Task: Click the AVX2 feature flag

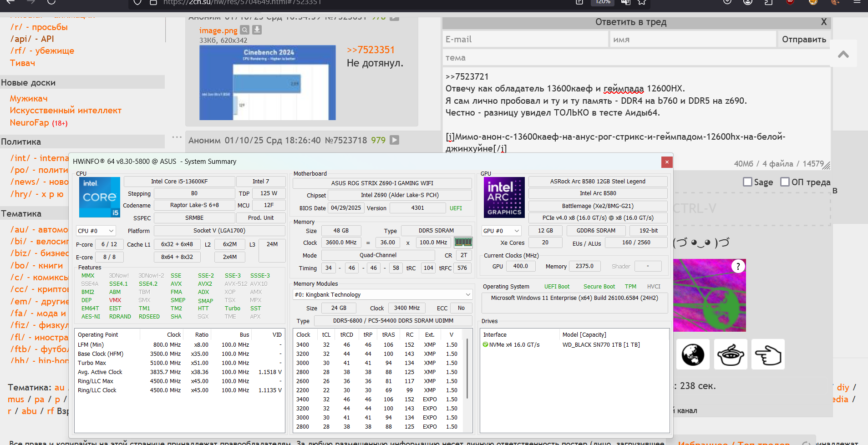Action: pyautogui.click(x=205, y=283)
